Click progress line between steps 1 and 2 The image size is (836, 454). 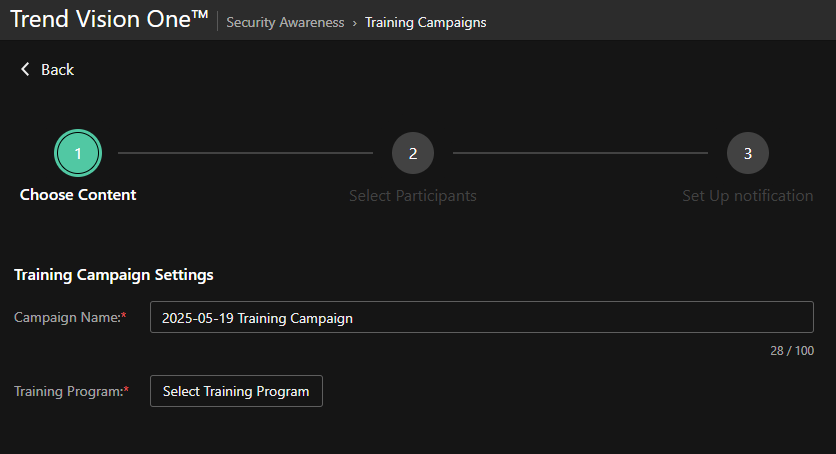pos(245,153)
